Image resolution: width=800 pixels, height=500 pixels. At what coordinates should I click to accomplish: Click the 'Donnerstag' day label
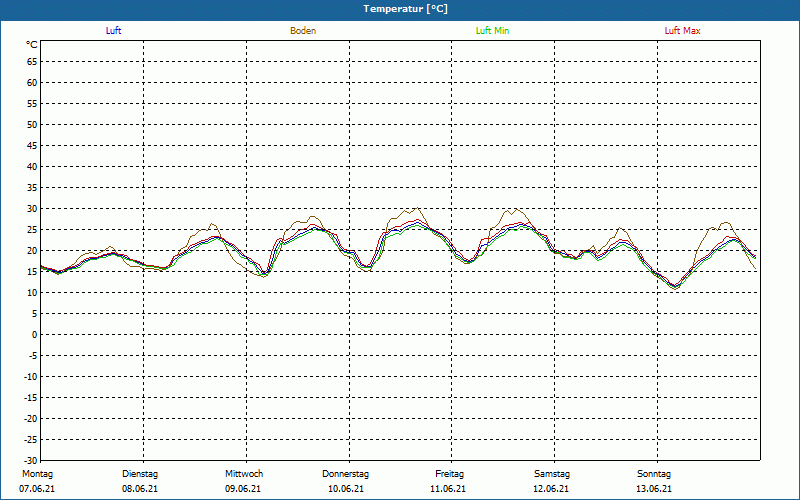point(345,474)
